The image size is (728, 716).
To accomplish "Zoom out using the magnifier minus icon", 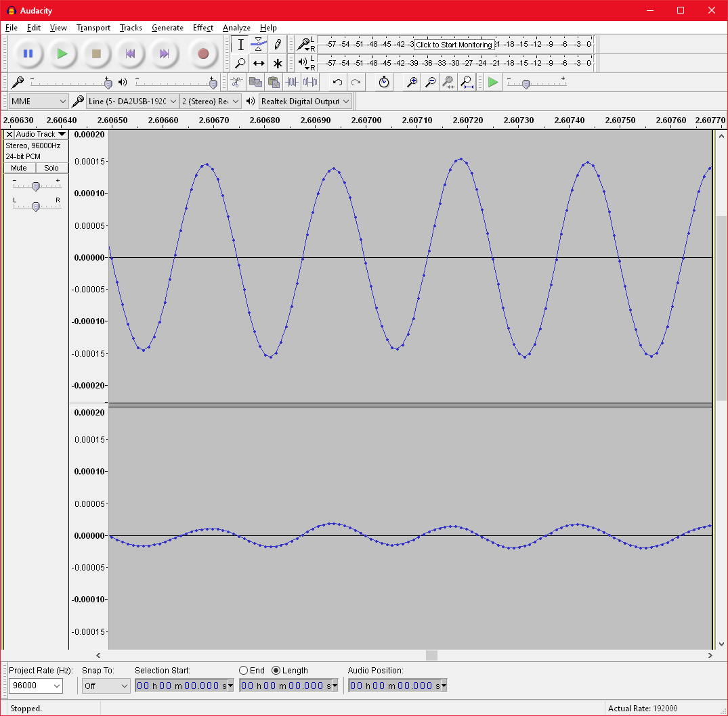I will coord(431,83).
